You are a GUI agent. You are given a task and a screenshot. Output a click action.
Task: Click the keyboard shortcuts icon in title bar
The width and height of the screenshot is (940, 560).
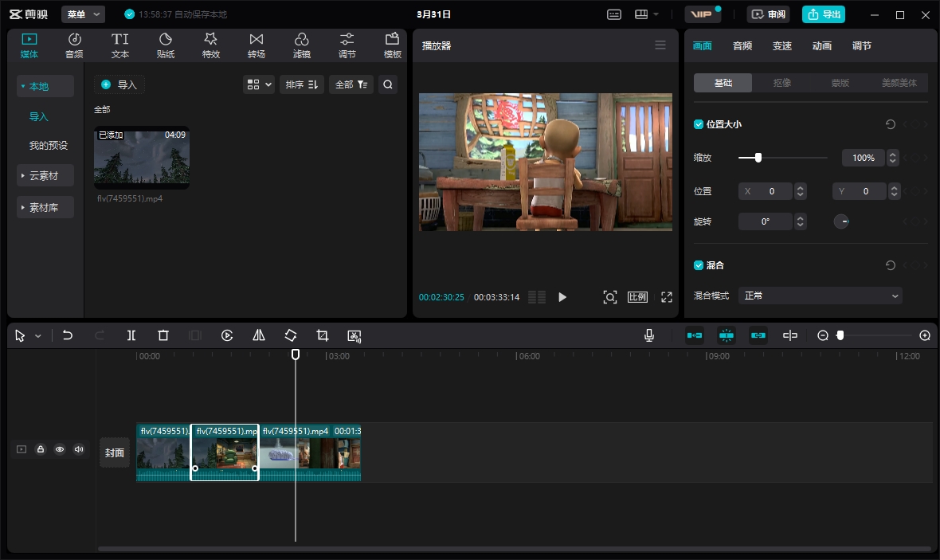pos(614,14)
